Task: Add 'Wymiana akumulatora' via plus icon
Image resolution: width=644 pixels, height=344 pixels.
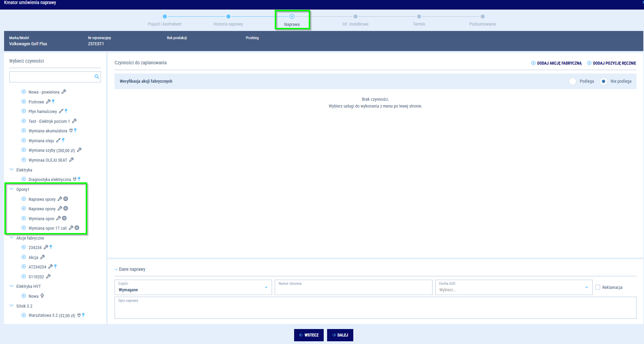Action: pos(24,131)
